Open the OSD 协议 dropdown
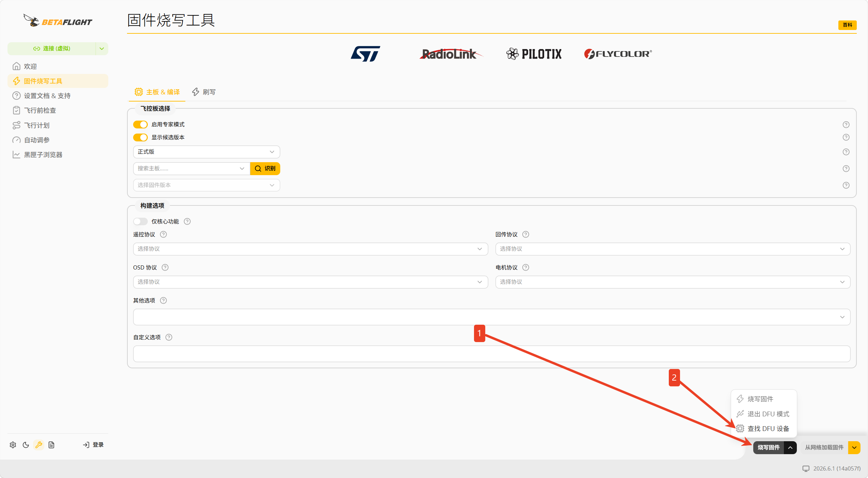 click(310, 282)
